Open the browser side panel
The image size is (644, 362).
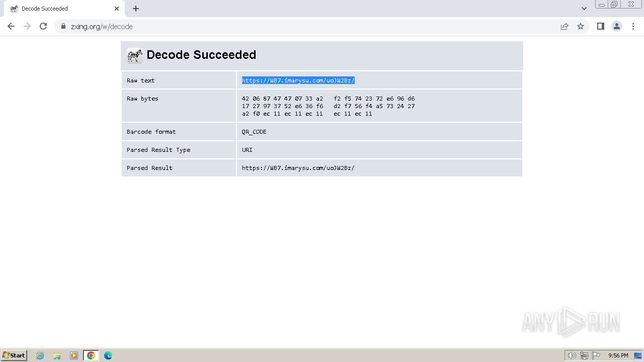coord(600,26)
